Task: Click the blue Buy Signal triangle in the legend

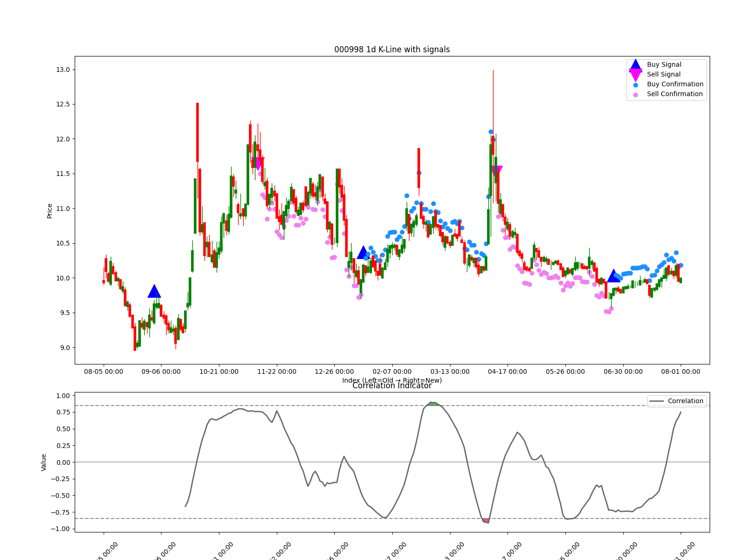Action: pos(635,65)
